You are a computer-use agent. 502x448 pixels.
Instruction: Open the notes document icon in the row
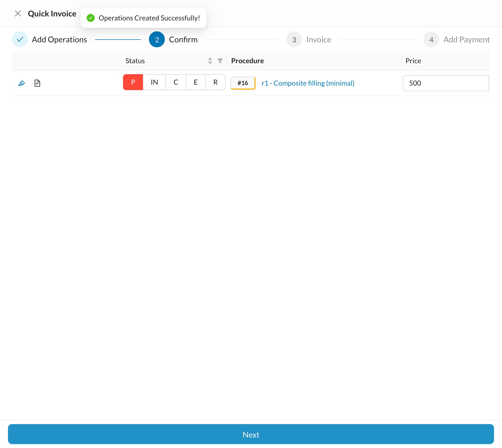pos(37,83)
